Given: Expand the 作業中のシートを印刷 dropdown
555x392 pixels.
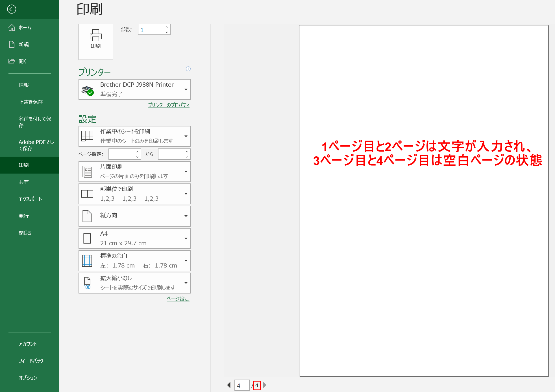Looking at the screenshot, I should pos(186,135).
